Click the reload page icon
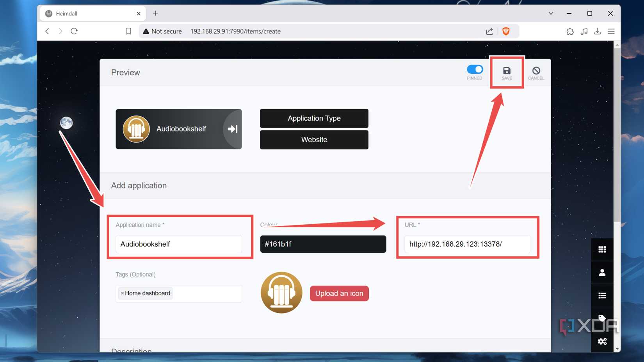 [74, 31]
